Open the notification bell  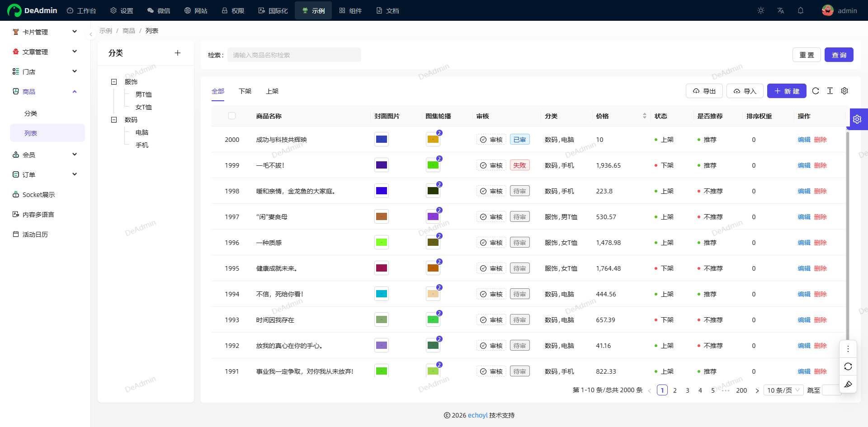click(x=801, y=10)
